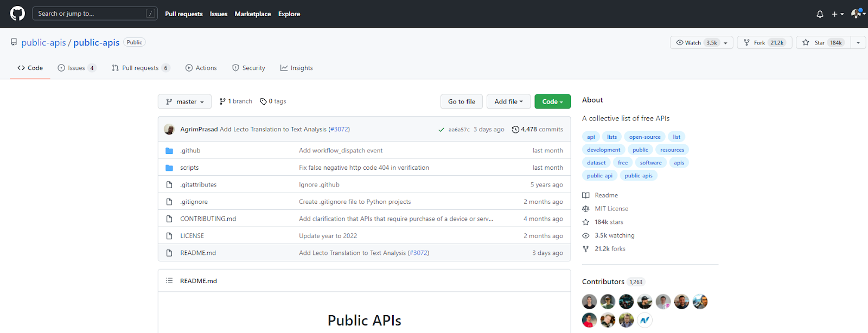This screenshot has height=333, width=868.
Task: Switch to the repository Issues tab
Action: click(76, 68)
